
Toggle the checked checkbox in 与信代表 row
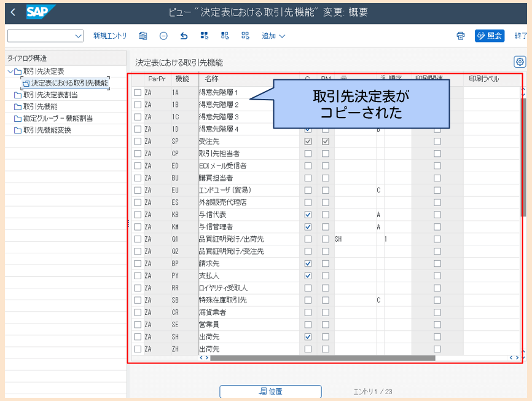(308, 215)
